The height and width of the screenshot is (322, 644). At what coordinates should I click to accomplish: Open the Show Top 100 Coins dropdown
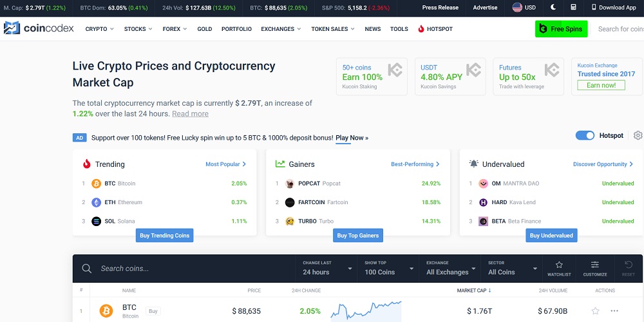coord(386,268)
